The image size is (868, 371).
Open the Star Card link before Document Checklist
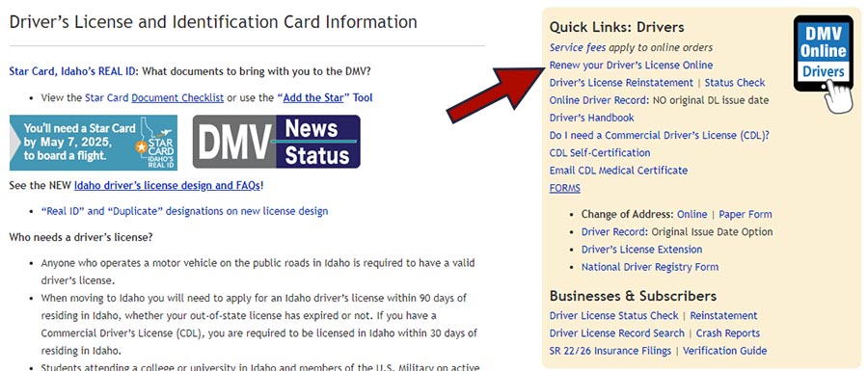click(107, 98)
